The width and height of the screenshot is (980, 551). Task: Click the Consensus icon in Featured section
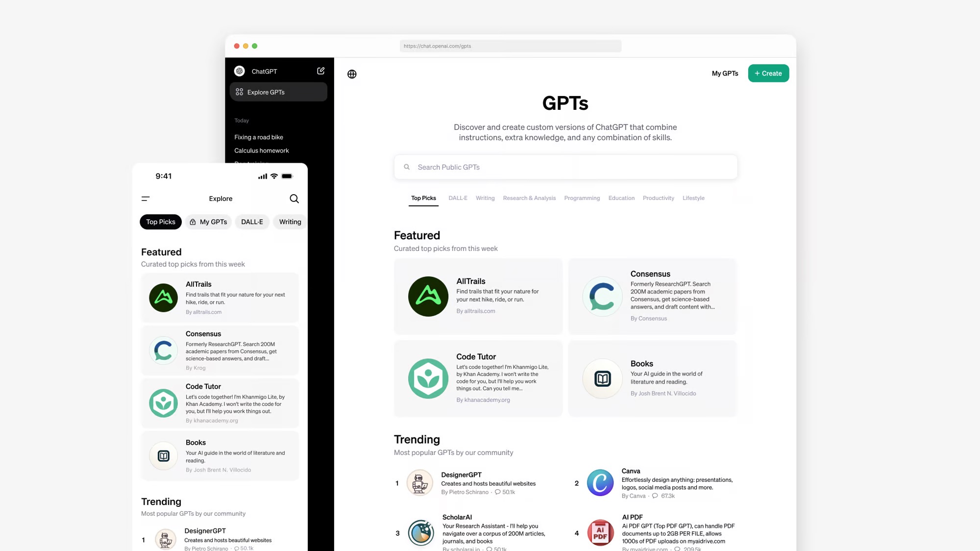602,296
